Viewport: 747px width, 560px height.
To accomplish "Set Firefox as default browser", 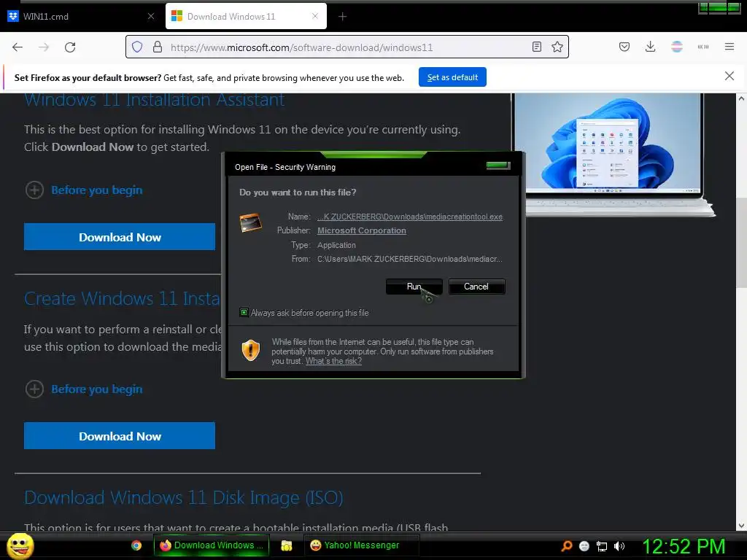I will coord(452,77).
